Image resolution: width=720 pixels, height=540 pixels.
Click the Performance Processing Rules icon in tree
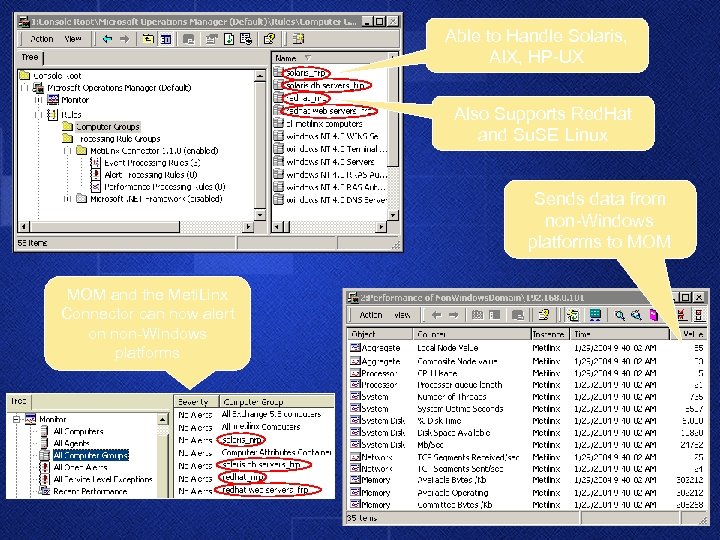point(95,187)
